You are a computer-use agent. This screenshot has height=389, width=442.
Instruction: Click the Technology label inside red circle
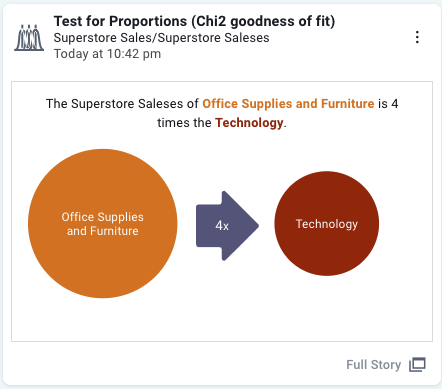coord(327,224)
